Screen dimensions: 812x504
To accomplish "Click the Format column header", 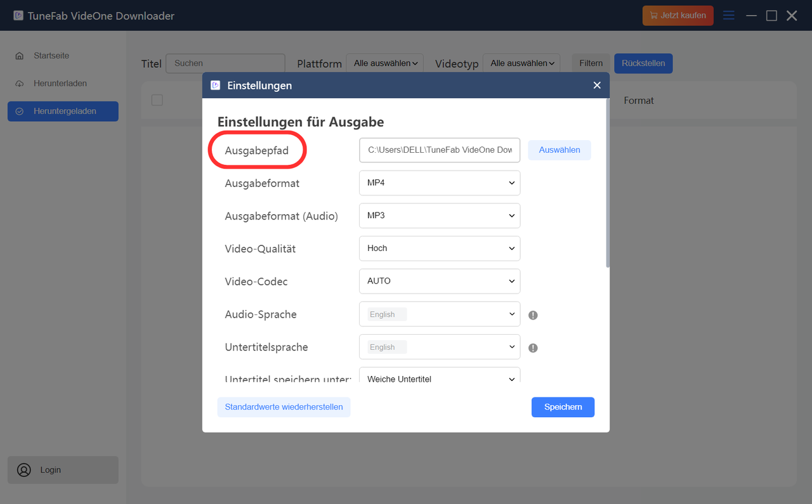I will (x=639, y=100).
